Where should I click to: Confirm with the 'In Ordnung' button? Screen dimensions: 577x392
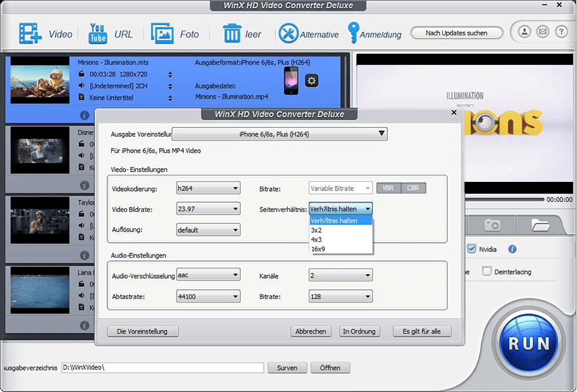pyautogui.click(x=359, y=331)
